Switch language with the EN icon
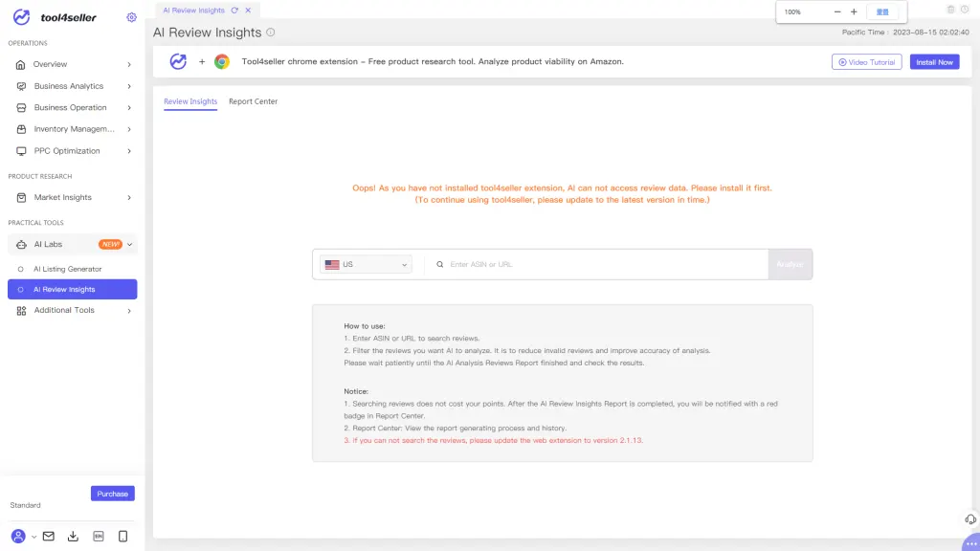This screenshot has height=551, width=980. pyautogui.click(x=99, y=537)
